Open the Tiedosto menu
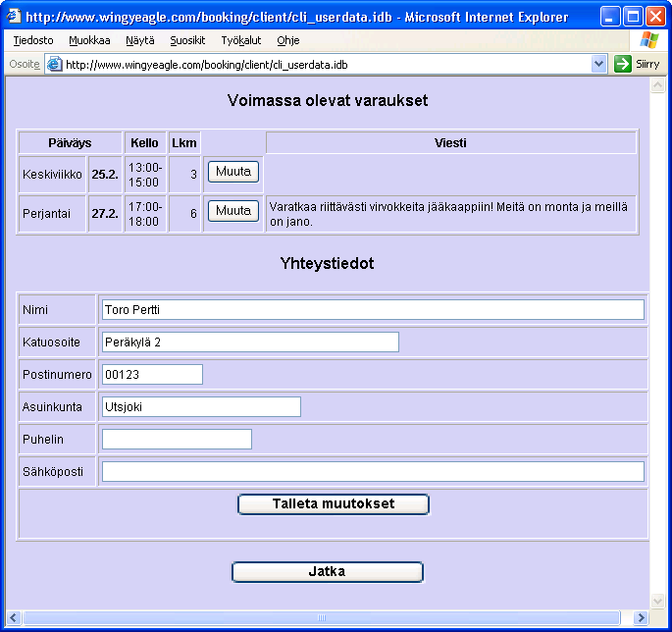The height and width of the screenshot is (632, 672). pos(33,40)
